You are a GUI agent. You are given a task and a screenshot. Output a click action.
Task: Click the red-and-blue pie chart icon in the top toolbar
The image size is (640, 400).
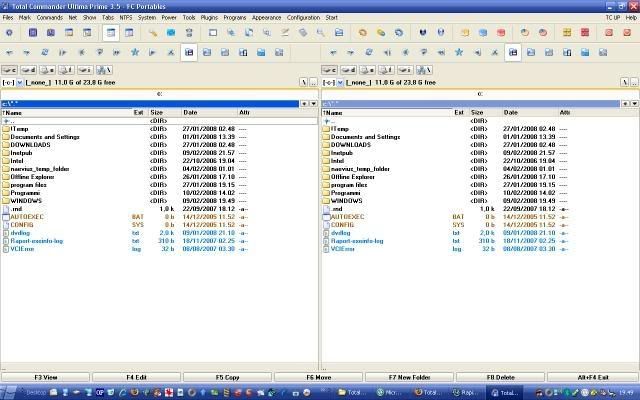543,33
